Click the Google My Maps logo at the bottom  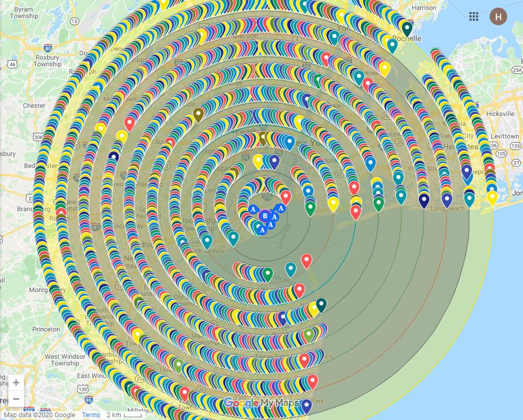click(261, 402)
